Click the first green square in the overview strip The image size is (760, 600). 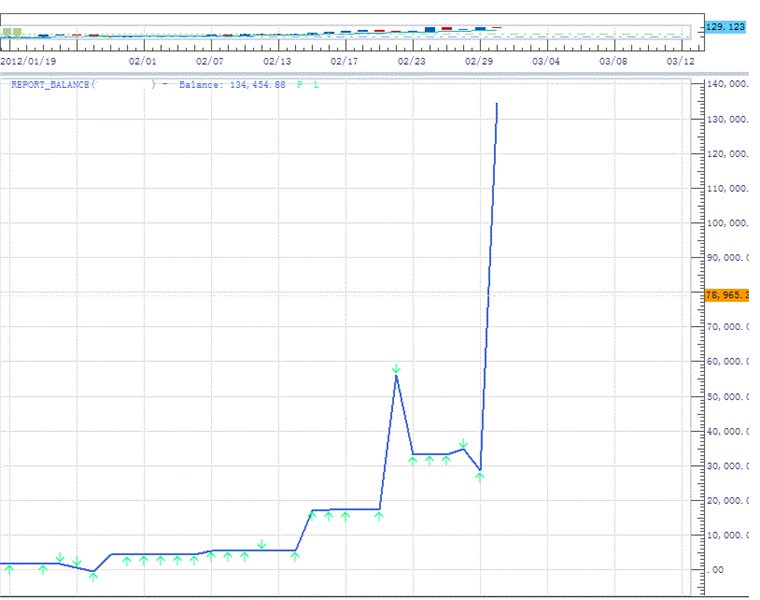coord(7,32)
